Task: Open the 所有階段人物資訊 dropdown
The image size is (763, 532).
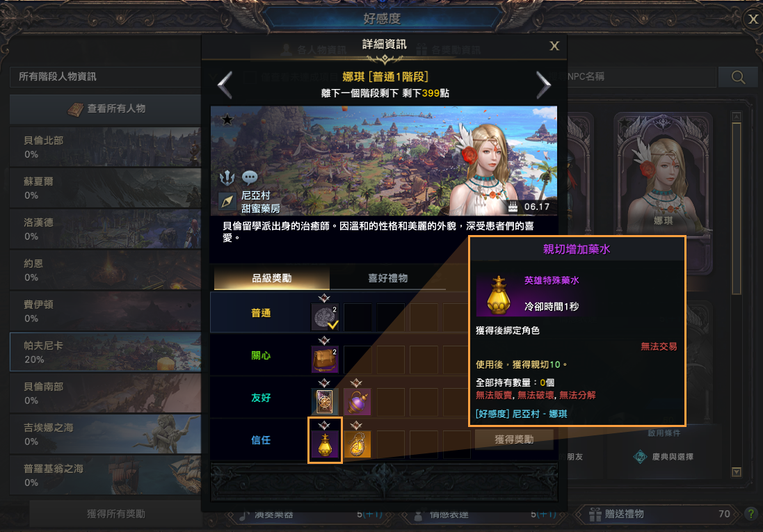Action: click(105, 77)
